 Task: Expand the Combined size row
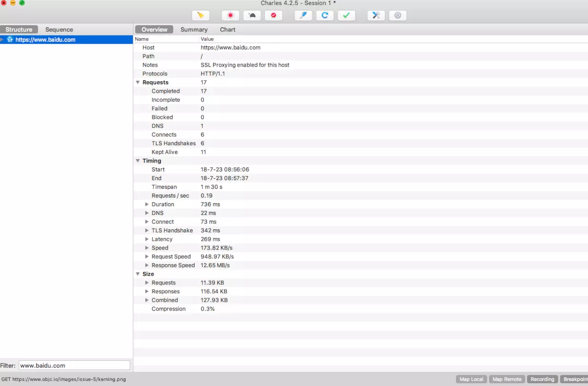pos(147,301)
